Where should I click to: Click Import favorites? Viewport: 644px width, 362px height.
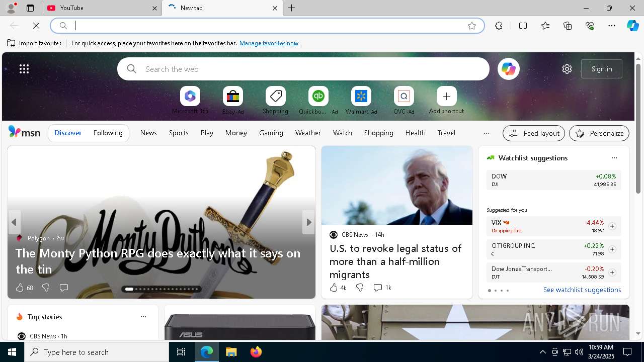tap(34, 43)
